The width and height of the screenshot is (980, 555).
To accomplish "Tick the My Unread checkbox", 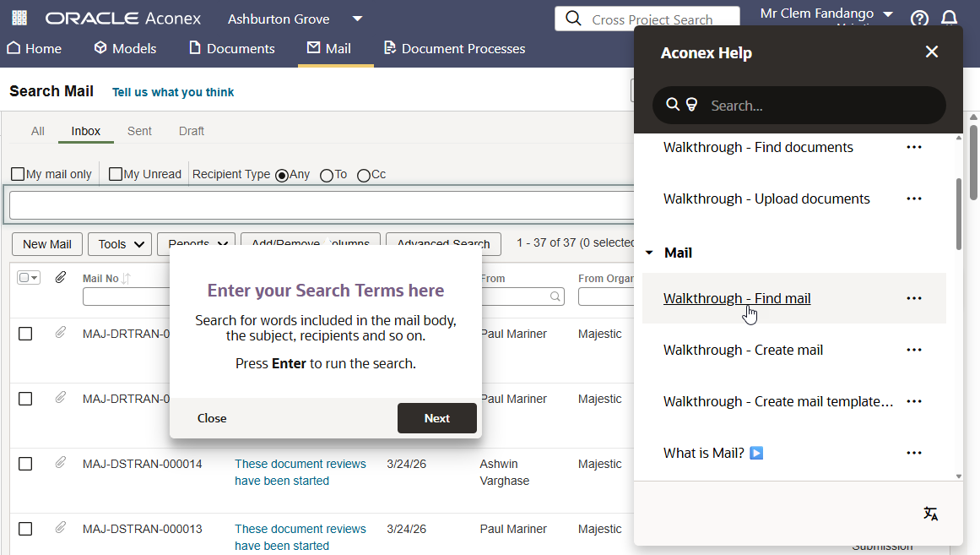I will pos(116,174).
